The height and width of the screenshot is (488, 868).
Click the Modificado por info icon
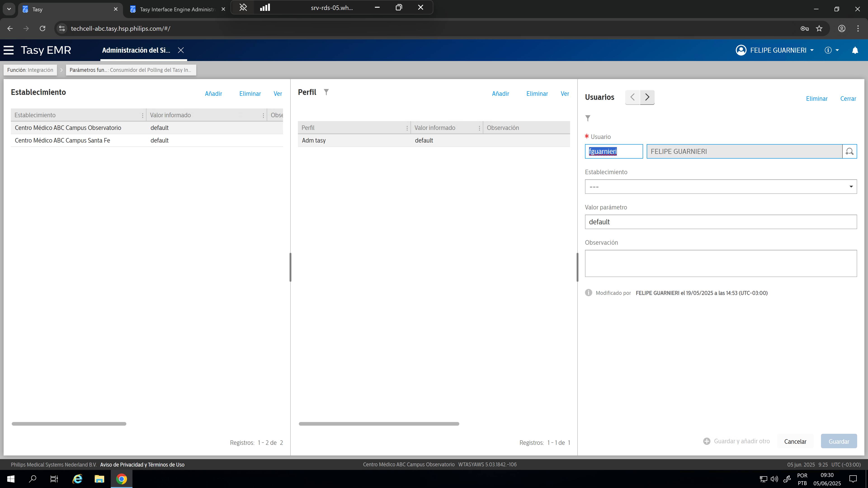pos(588,293)
